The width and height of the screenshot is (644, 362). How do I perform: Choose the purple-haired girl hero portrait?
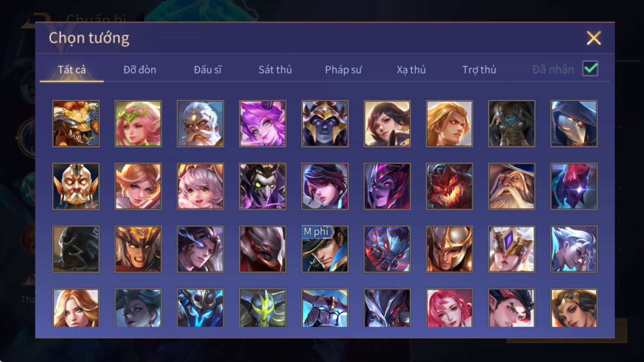[263, 123]
